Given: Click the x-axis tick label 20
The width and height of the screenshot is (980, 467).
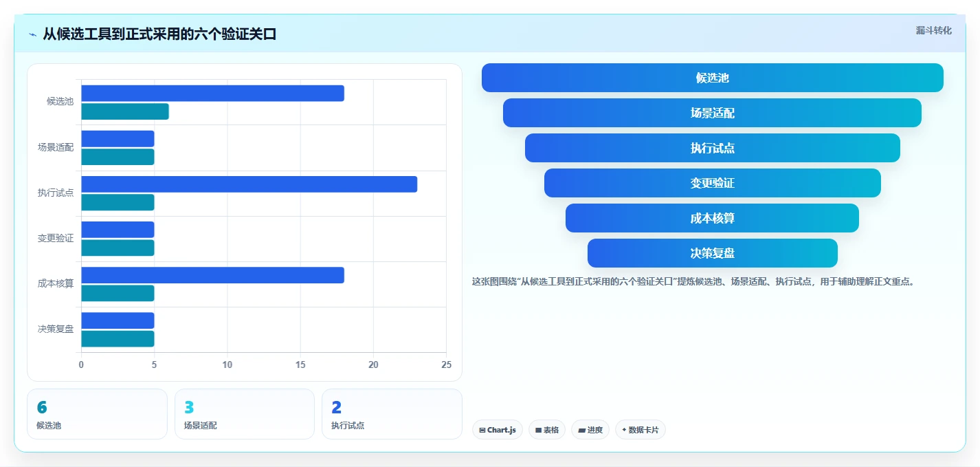Looking at the screenshot, I should 373,365.
